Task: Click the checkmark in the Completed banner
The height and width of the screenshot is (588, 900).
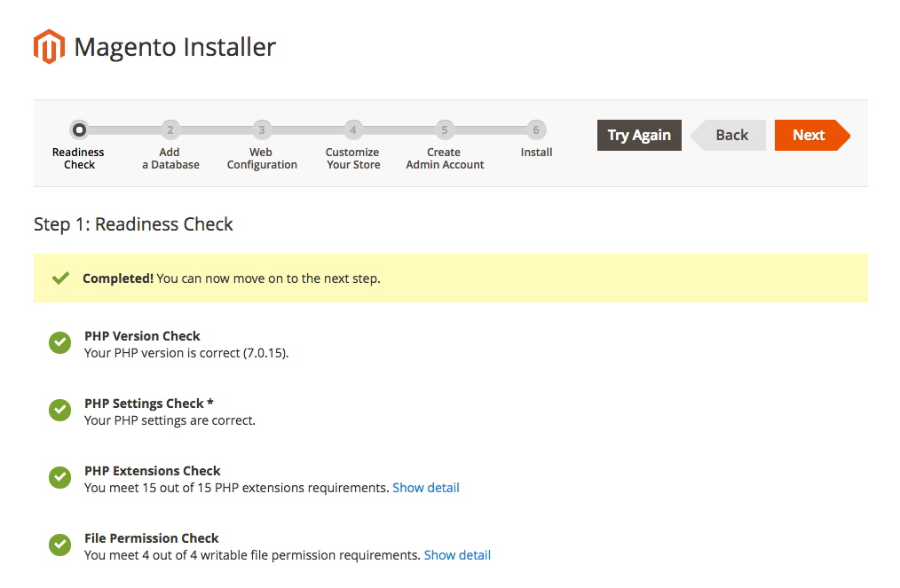Action: pyautogui.click(x=60, y=278)
